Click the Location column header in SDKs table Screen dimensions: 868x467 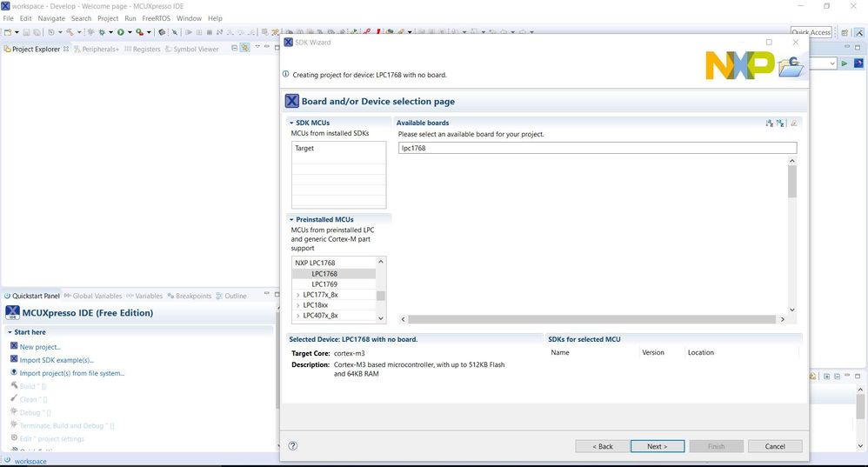point(701,352)
